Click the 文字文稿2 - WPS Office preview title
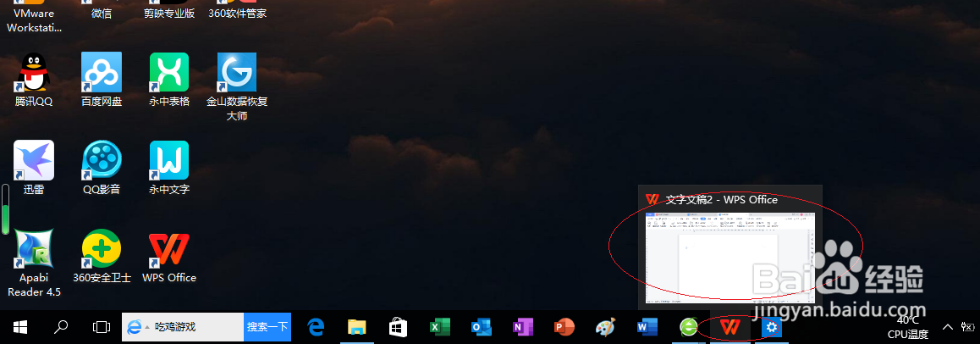 click(x=721, y=199)
